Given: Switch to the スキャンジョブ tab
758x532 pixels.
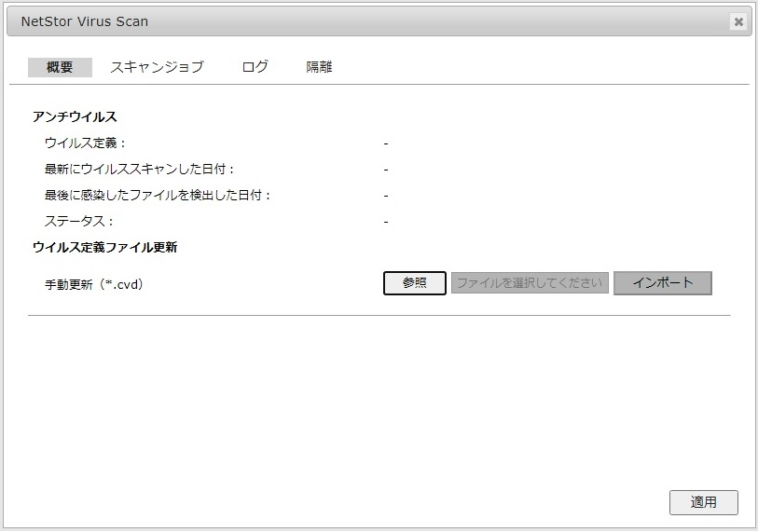Looking at the screenshot, I should coord(158,67).
